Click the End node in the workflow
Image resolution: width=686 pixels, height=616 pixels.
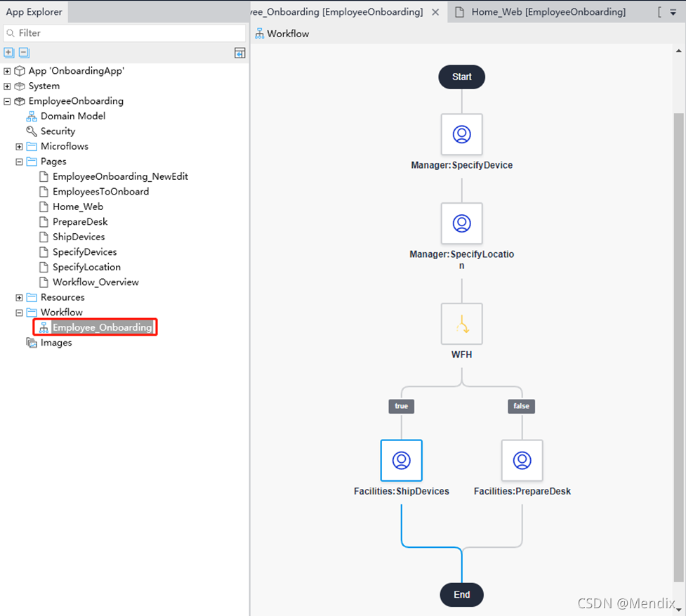click(461, 594)
